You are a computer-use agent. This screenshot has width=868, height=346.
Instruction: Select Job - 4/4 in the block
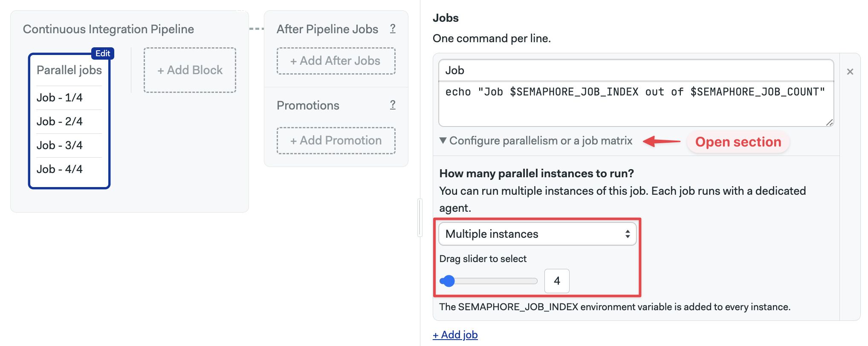(x=60, y=169)
